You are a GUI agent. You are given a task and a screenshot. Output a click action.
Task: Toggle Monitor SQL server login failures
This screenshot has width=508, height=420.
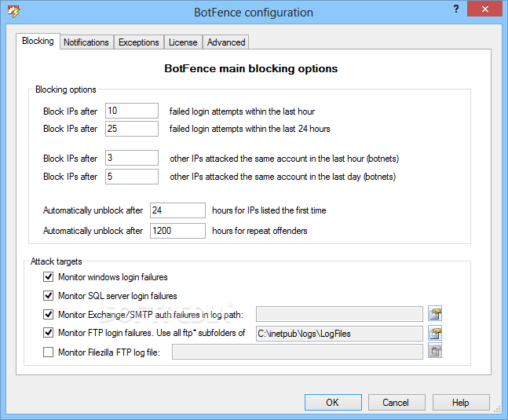(48, 295)
